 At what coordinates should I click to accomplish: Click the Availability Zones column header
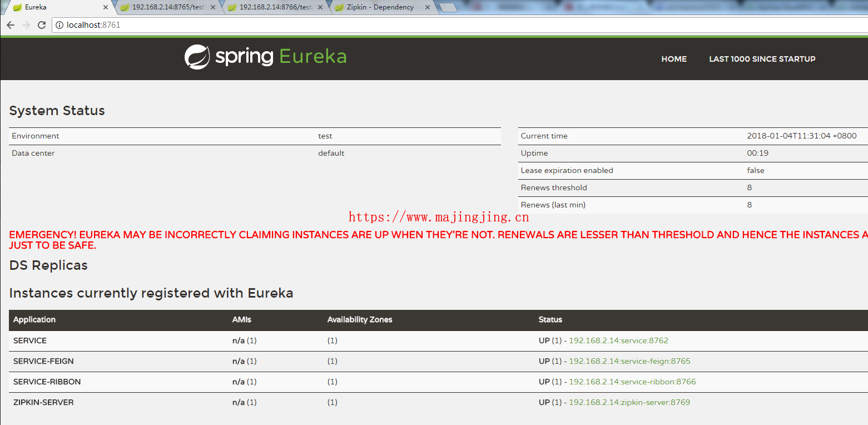pyautogui.click(x=360, y=320)
